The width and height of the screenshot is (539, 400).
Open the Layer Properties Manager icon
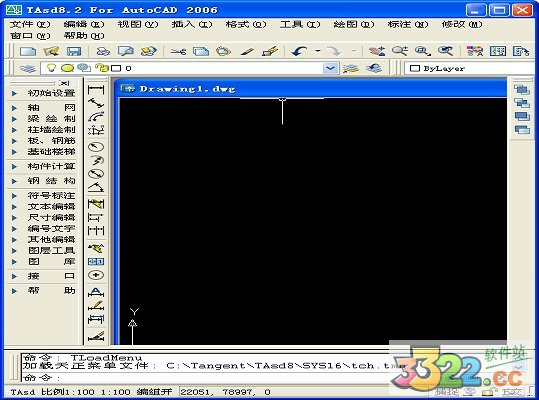[x=28, y=68]
